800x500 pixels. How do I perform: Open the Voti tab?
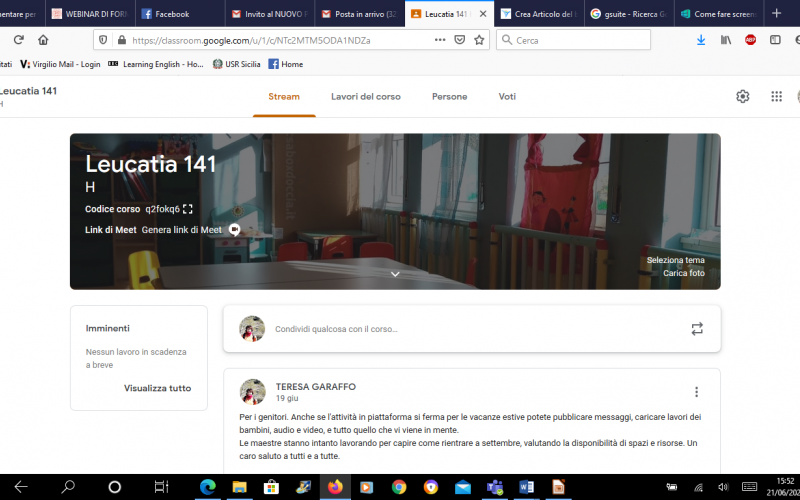coord(507,96)
